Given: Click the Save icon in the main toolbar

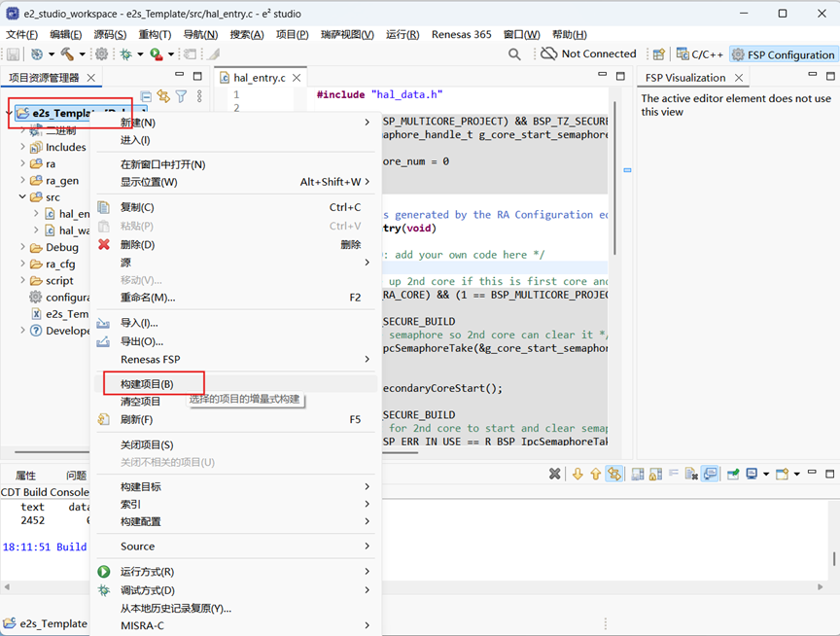Looking at the screenshot, I should pyautogui.click(x=13, y=54).
